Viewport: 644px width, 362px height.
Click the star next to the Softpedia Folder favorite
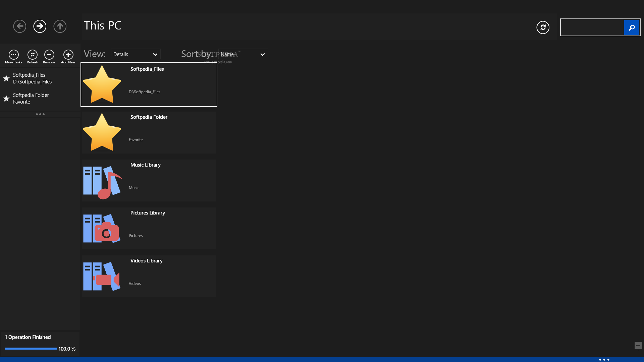6,99
